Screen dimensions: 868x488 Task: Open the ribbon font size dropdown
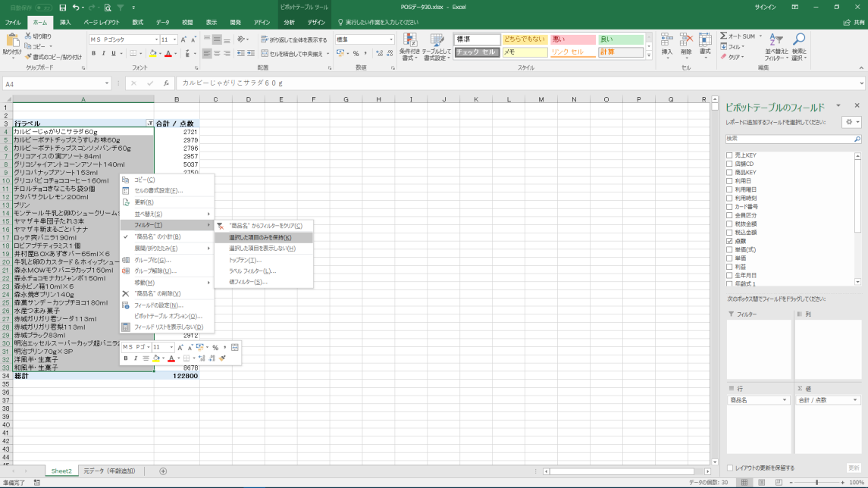pos(174,40)
